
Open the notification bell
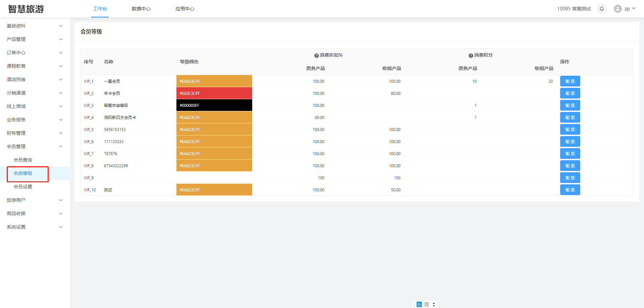click(x=602, y=9)
